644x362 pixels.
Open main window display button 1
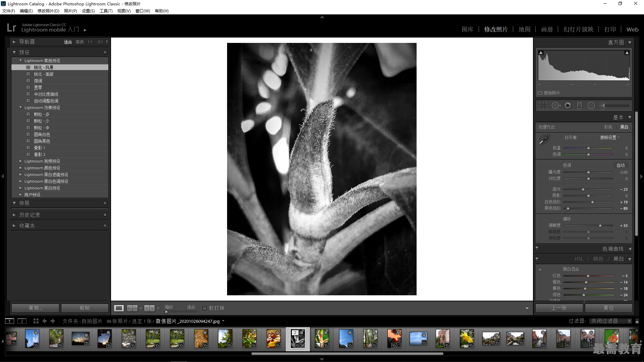pos(9,321)
